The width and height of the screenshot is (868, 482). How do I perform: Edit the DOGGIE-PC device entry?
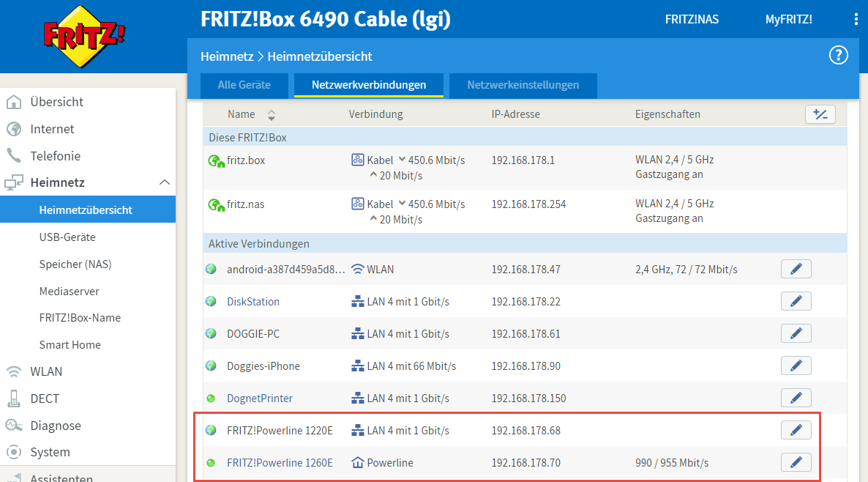(796, 333)
